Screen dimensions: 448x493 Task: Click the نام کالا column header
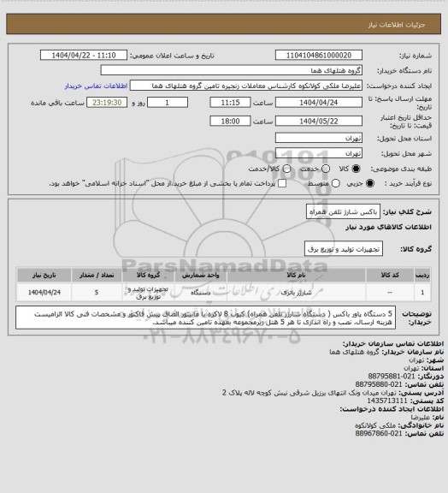tap(296, 275)
